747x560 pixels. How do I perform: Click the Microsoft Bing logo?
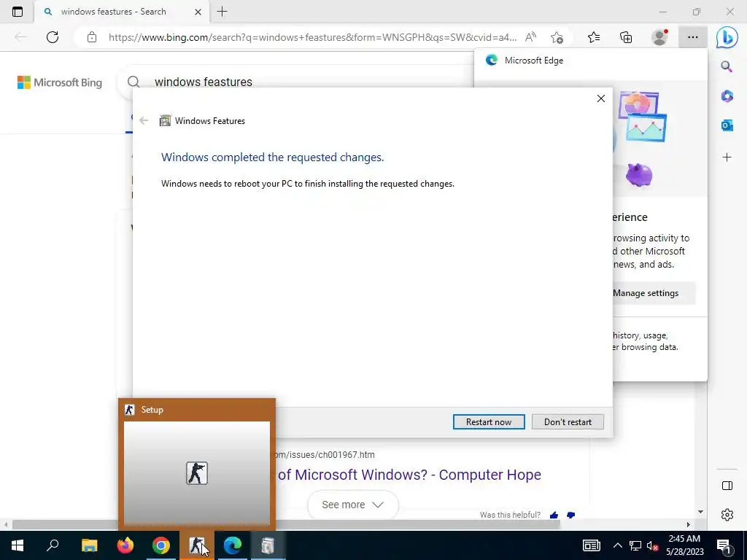(60, 82)
